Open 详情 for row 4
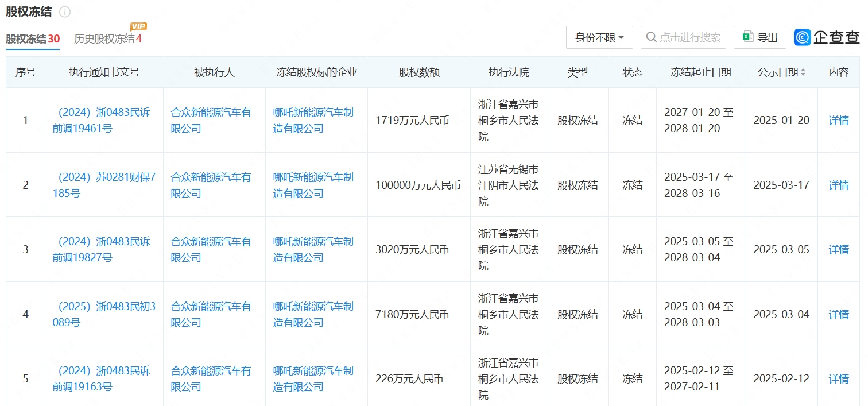Viewport: 868px width, 406px height. click(x=838, y=314)
